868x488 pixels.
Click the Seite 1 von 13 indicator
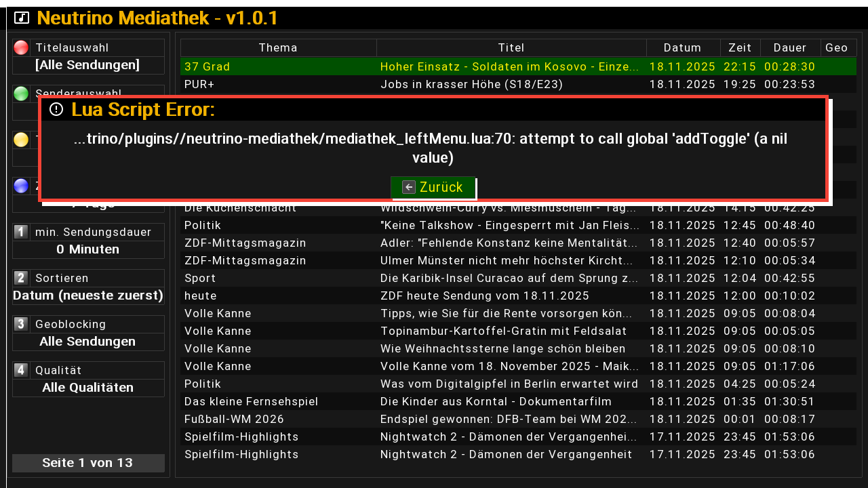pos(87,463)
